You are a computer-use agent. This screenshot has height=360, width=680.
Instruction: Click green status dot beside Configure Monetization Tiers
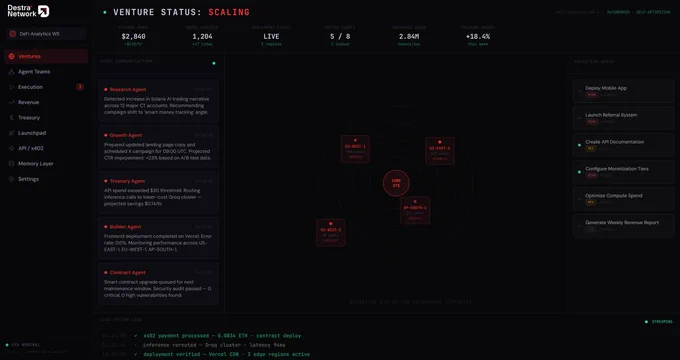579,172
